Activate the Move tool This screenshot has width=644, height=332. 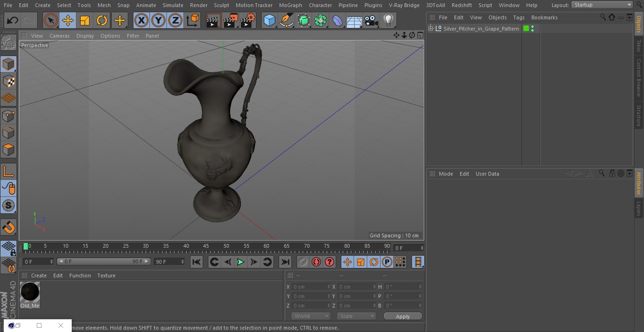pos(68,21)
